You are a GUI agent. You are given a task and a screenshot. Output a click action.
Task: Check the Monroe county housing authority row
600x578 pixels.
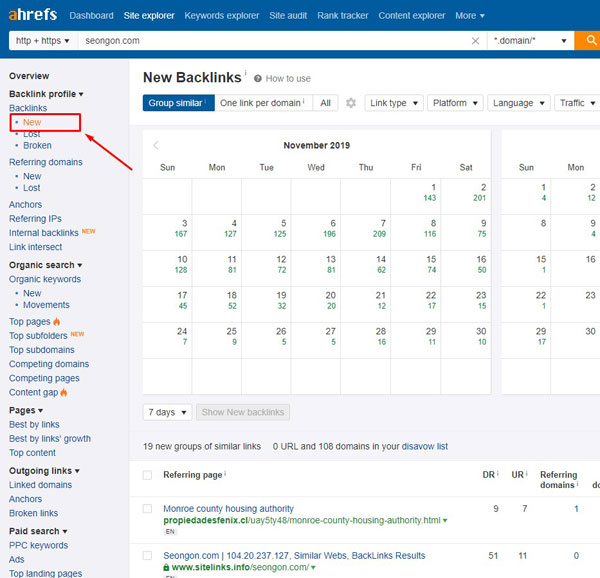147,508
